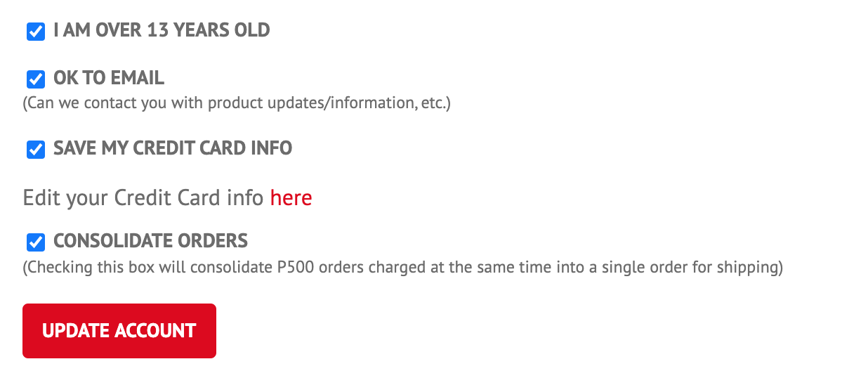Click the 'Edit your Credit Card info' text
This screenshot has width=868, height=378.
[144, 198]
